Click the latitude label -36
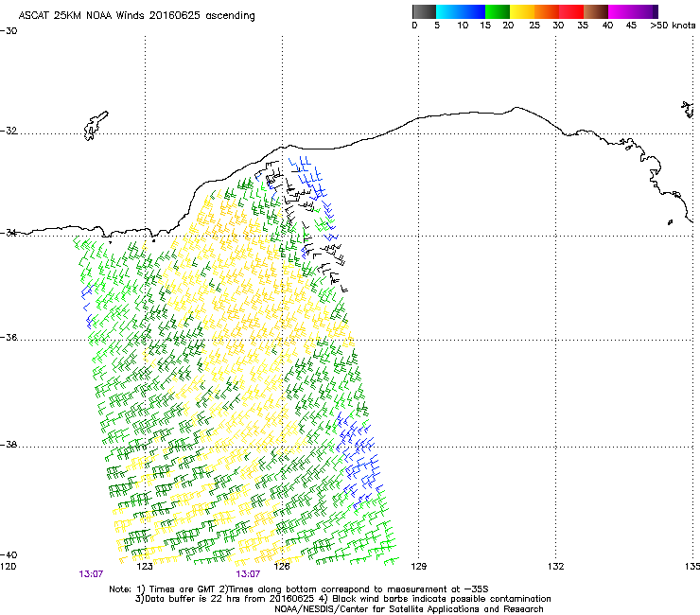Viewport: 700px width, 615px height. pyautogui.click(x=9, y=337)
